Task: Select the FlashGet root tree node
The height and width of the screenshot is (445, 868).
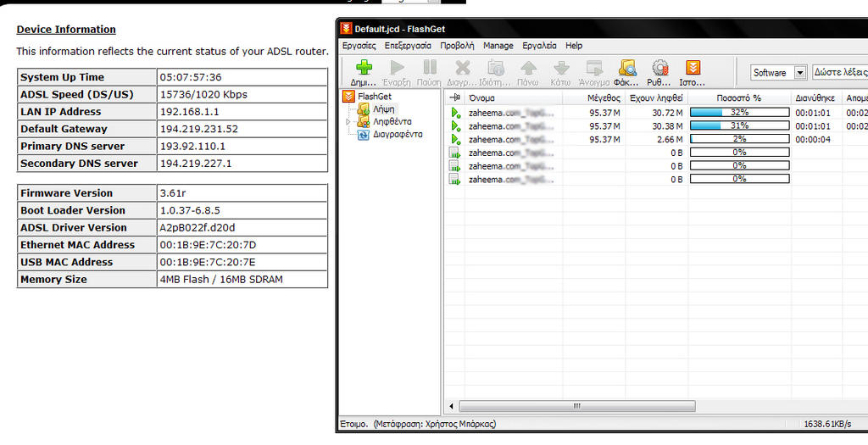Action: [374, 97]
